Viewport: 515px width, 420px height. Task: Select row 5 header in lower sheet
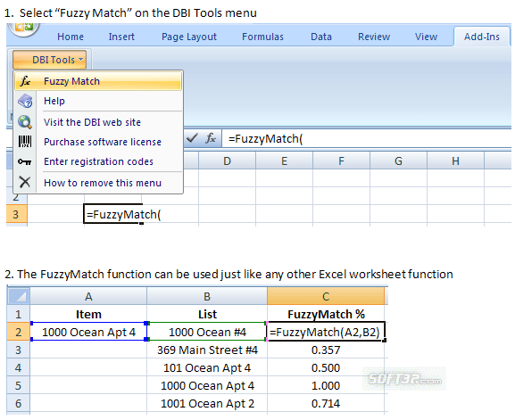click(19, 385)
